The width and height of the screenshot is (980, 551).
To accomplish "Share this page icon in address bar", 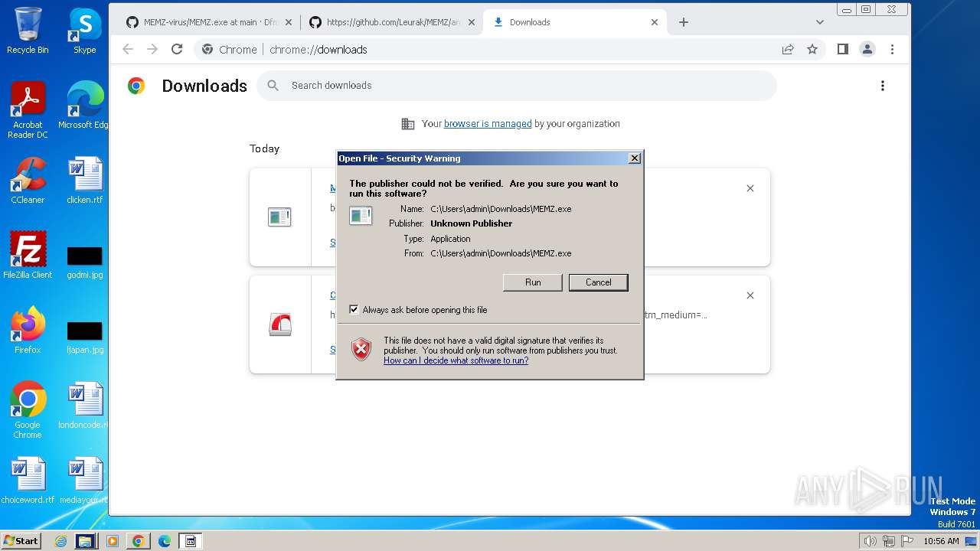I will (x=788, y=49).
